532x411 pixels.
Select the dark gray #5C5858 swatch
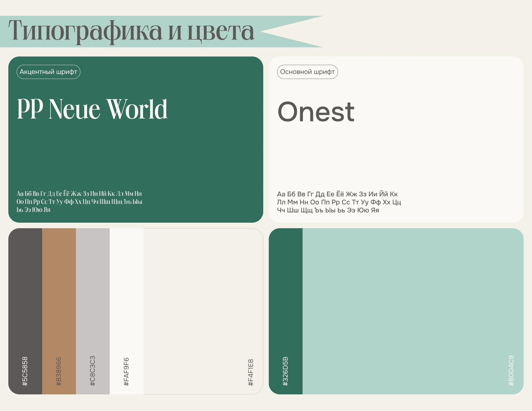[x=25, y=311]
